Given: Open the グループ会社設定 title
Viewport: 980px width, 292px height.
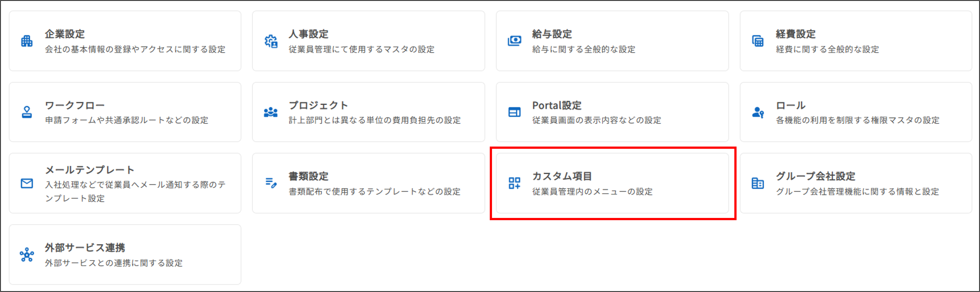Looking at the screenshot, I should click(x=816, y=176).
